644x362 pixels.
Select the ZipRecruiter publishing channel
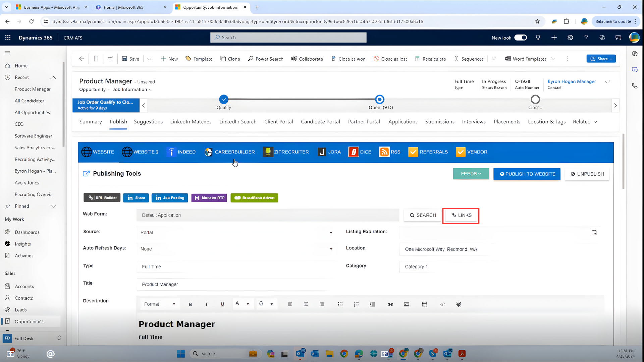[x=286, y=152]
